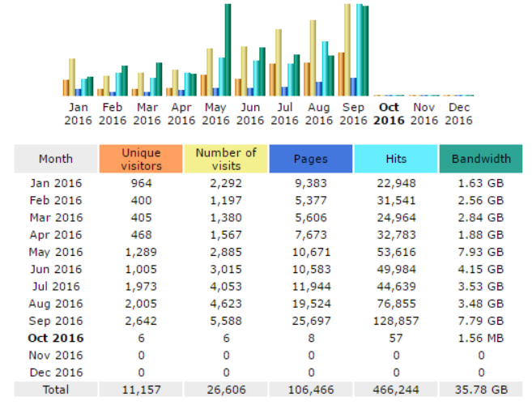Click the Aug 2016 table row label
The height and width of the screenshot is (405, 532).
pyautogui.click(x=56, y=304)
